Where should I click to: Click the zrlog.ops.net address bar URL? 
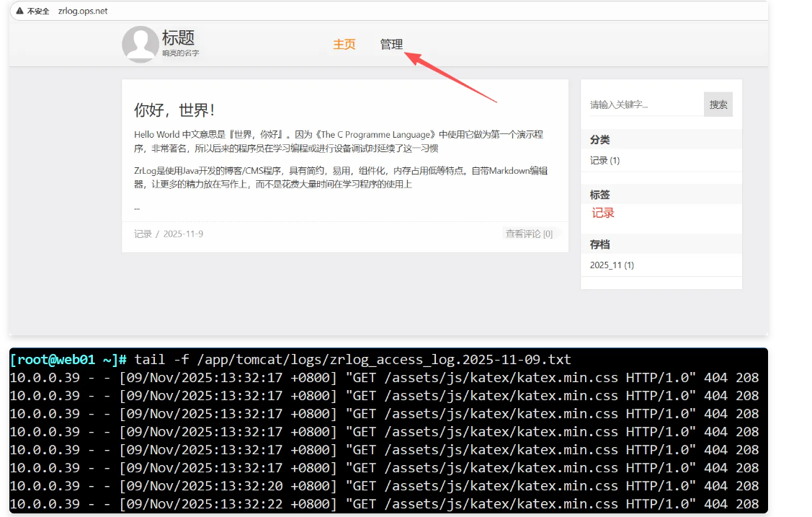(x=83, y=12)
